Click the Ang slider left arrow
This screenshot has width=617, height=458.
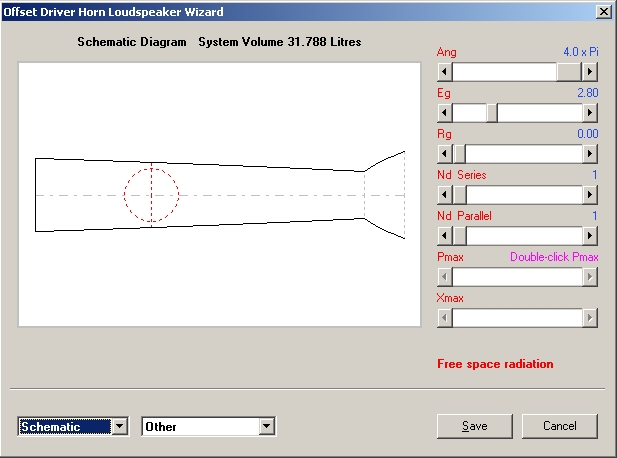coord(445,72)
